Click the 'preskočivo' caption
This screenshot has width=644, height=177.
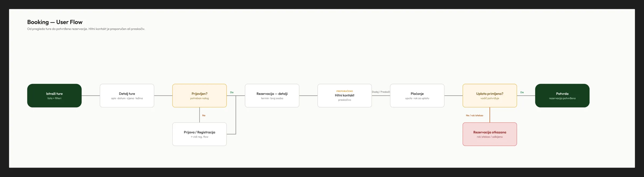tap(345, 100)
